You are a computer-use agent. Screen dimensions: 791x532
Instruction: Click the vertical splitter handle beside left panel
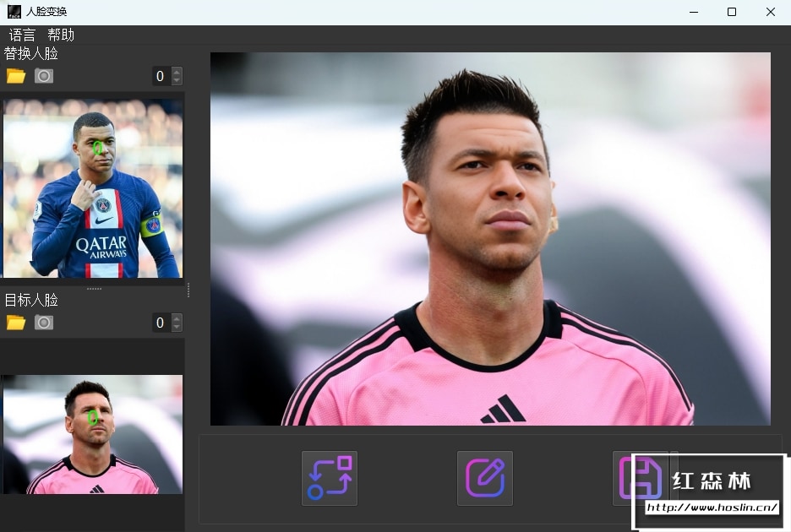188,290
